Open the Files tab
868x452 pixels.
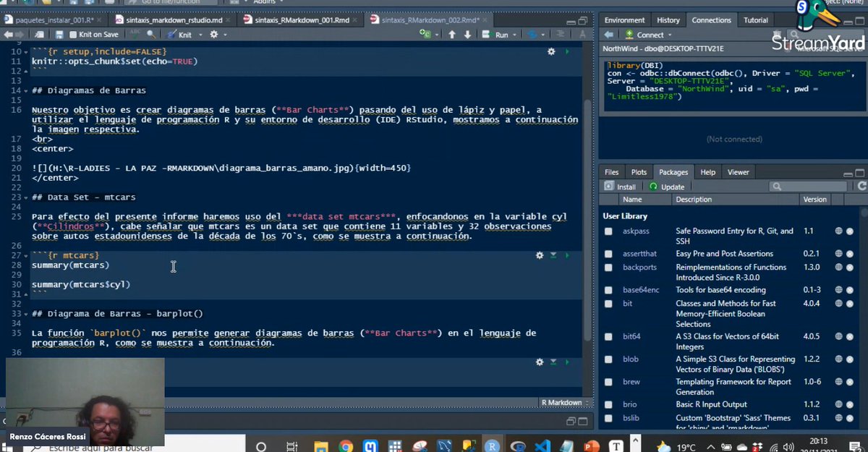tap(612, 172)
